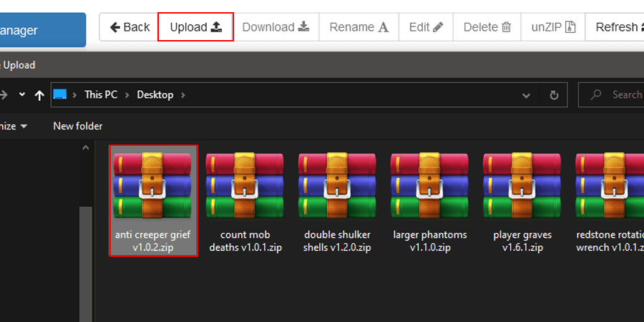Open the Organize dropdown menu
The image size is (644, 322).
[14, 126]
